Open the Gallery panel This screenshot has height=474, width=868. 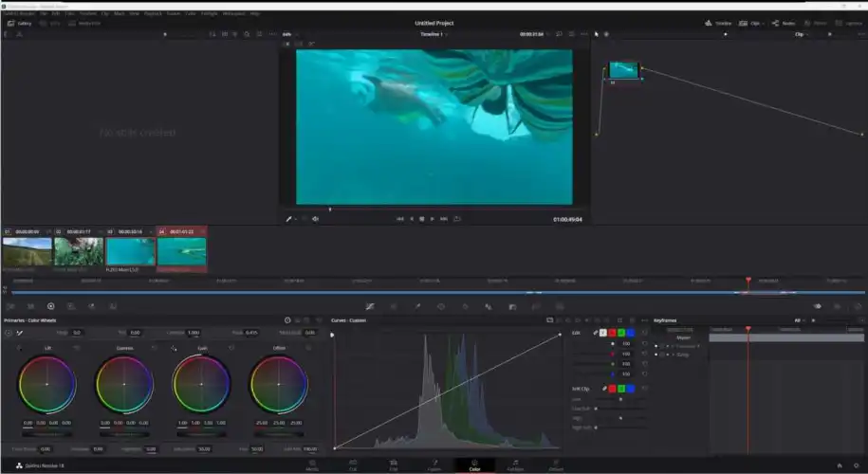coord(19,23)
